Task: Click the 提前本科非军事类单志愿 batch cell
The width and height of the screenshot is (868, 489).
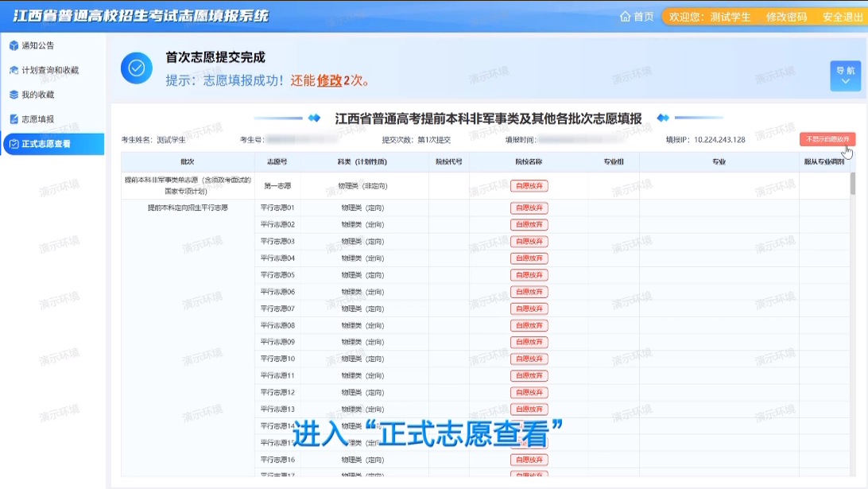Action: click(188, 185)
